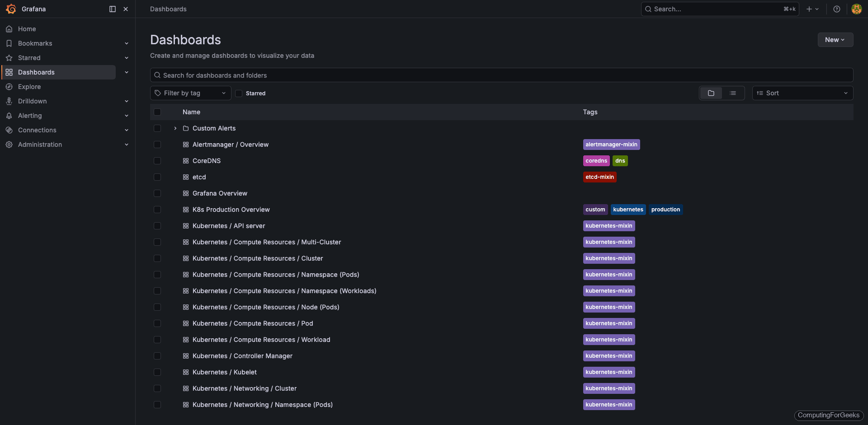Open the Filter by tag dropdown

click(x=190, y=93)
